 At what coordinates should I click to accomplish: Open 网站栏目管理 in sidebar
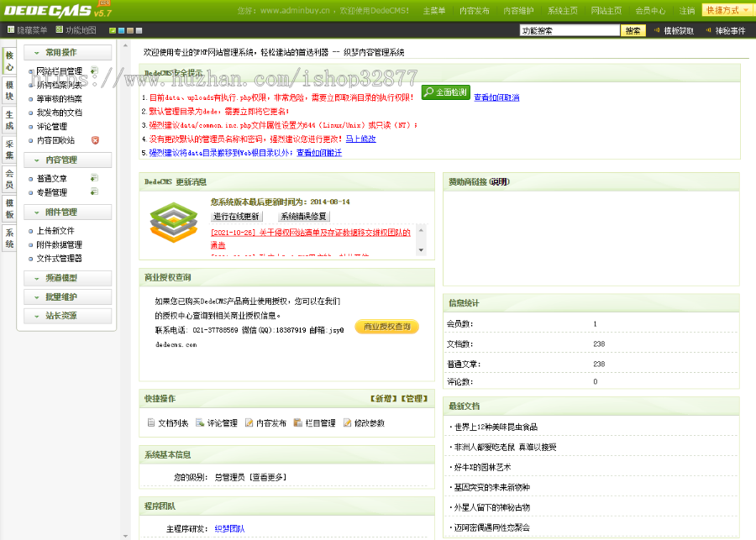pyautogui.click(x=60, y=71)
